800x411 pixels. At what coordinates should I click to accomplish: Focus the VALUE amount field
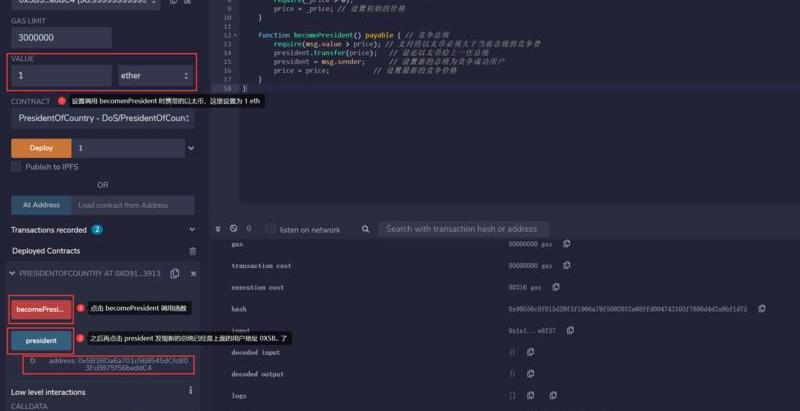click(61, 75)
